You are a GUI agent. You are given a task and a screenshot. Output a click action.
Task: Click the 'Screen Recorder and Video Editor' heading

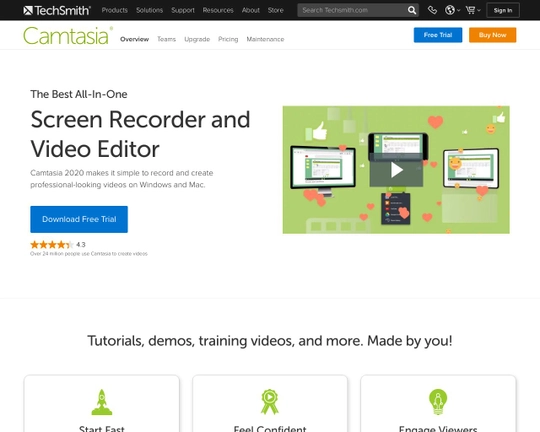click(x=140, y=134)
